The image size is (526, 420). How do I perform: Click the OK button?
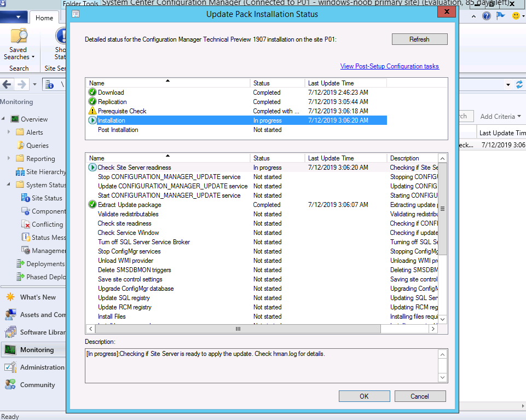point(365,396)
